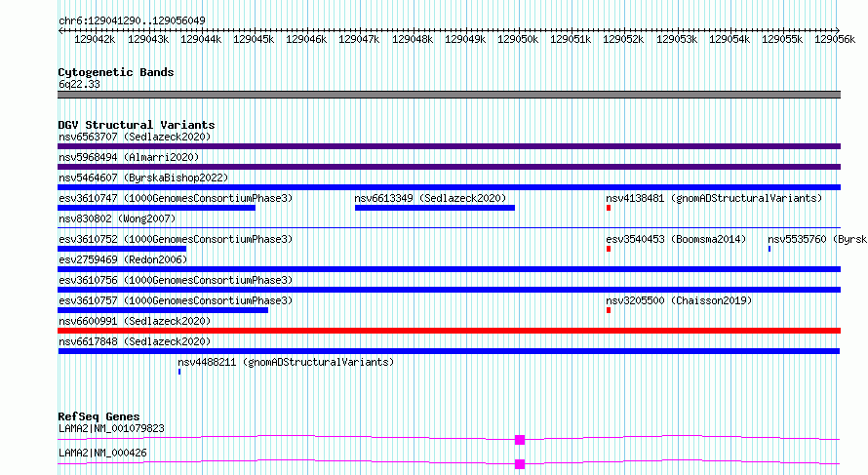Click the red esv3540453 marker
The height and width of the screenshot is (475, 868).
[609, 249]
